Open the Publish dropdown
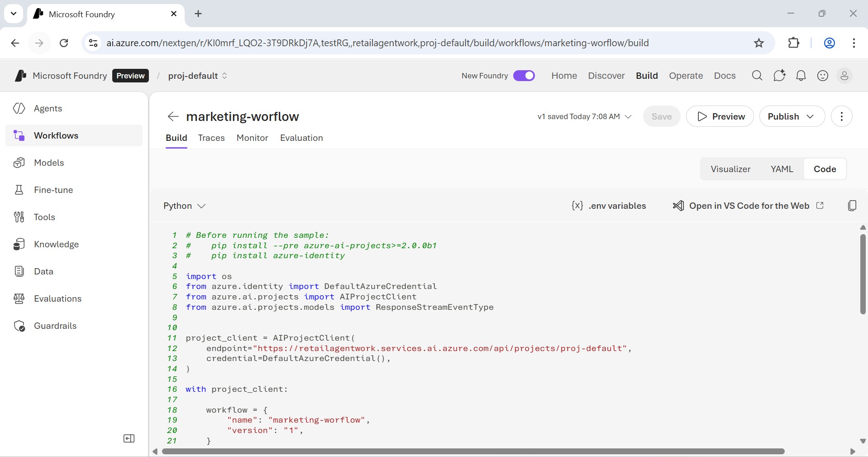The width and height of the screenshot is (868, 457). (792, 116)
